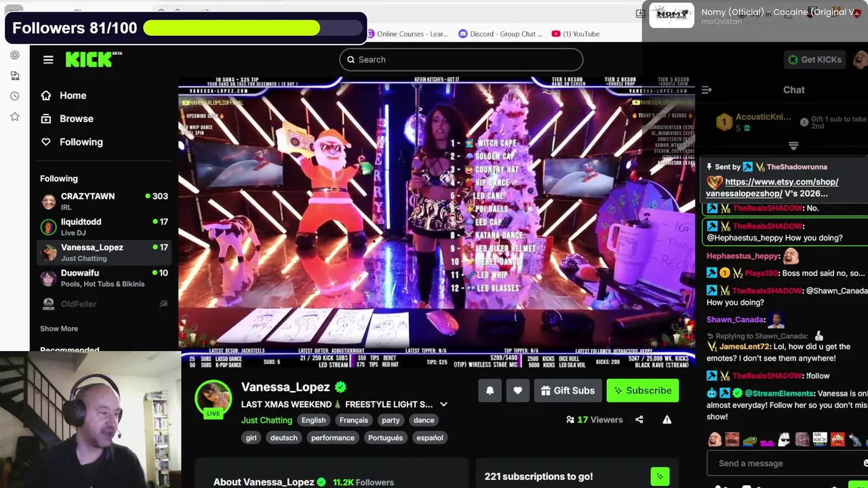Click TheRealxSHADOW username saying No
The width and height of the screenshot is (868, 488).
(x=768, y=208)
